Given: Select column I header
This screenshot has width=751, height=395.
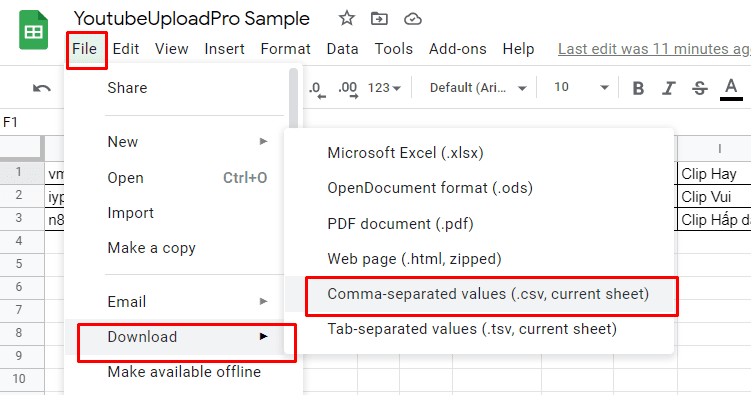Looking at the screenshot, I should click(714, 149).
